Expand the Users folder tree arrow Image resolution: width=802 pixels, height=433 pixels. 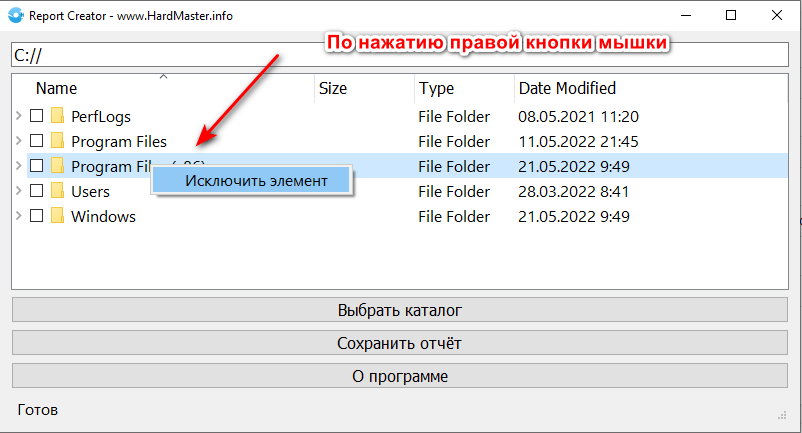click(19, 191)
